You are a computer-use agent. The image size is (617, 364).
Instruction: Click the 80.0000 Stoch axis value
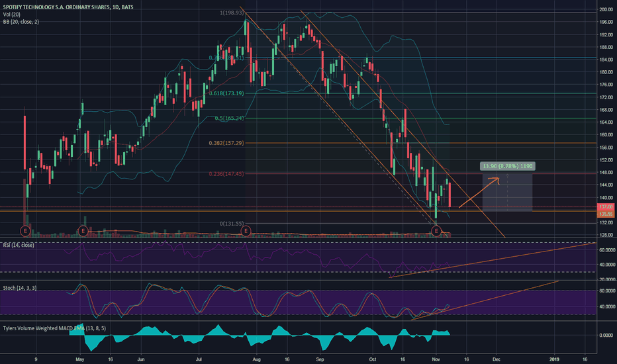tap(607, 291)
